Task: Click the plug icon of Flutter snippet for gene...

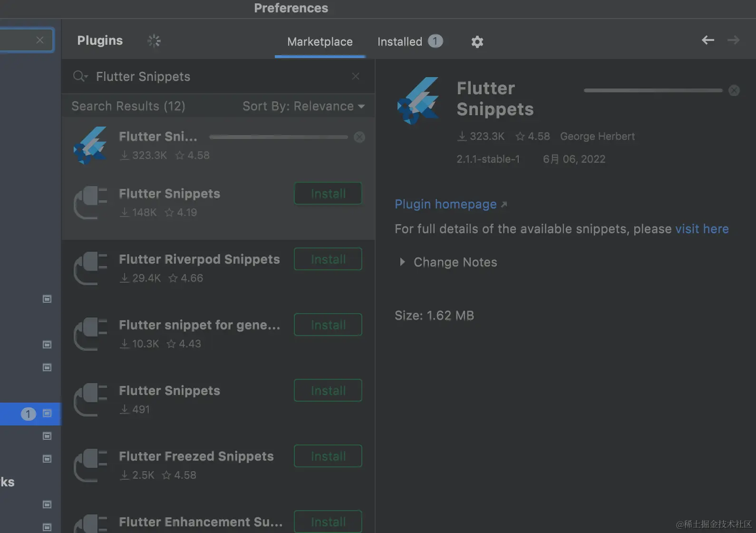Action: (90, 334)
